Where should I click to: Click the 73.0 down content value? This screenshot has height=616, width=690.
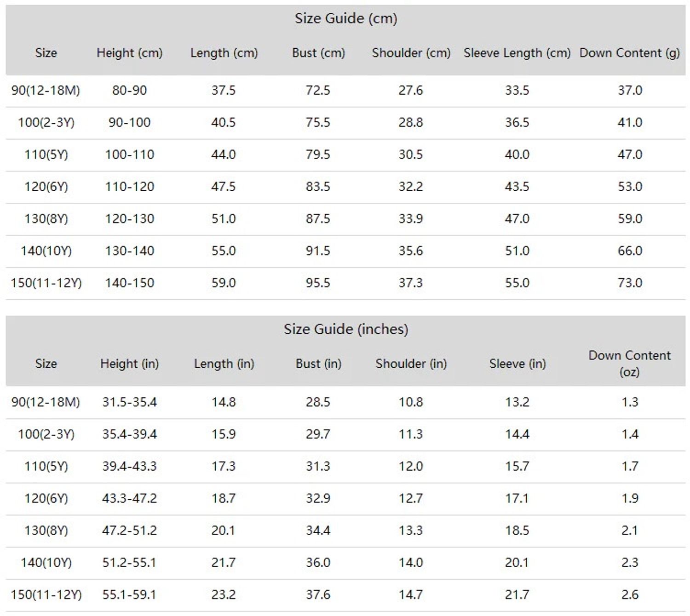point(630,283)
